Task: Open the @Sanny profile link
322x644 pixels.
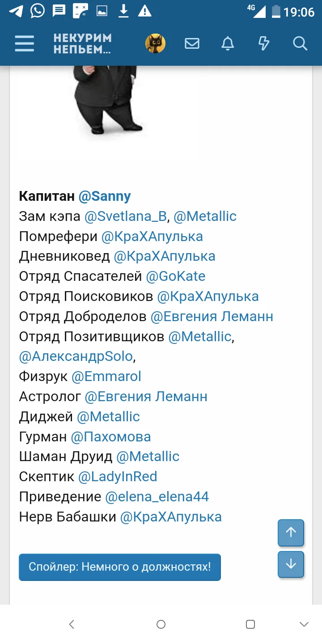Action: click(x=105, y=196)
